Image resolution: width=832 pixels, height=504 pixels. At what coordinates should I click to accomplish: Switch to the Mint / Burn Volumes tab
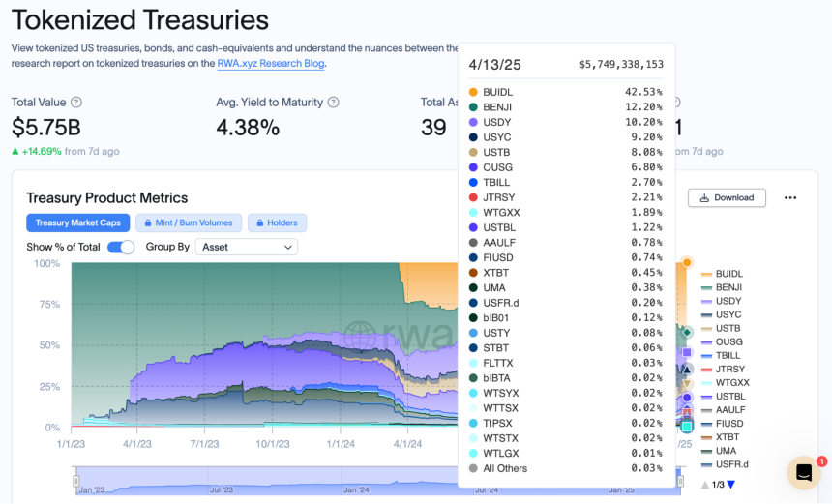point(189,223)
